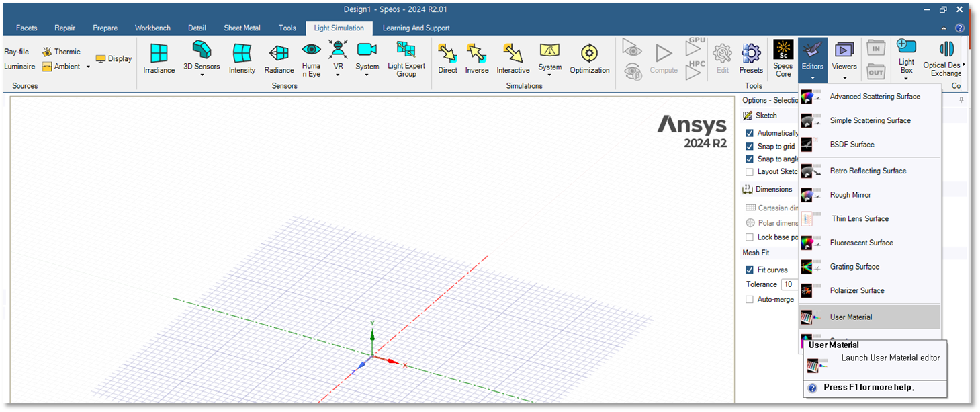Select Cartesian dimensions option

[771, 208]
